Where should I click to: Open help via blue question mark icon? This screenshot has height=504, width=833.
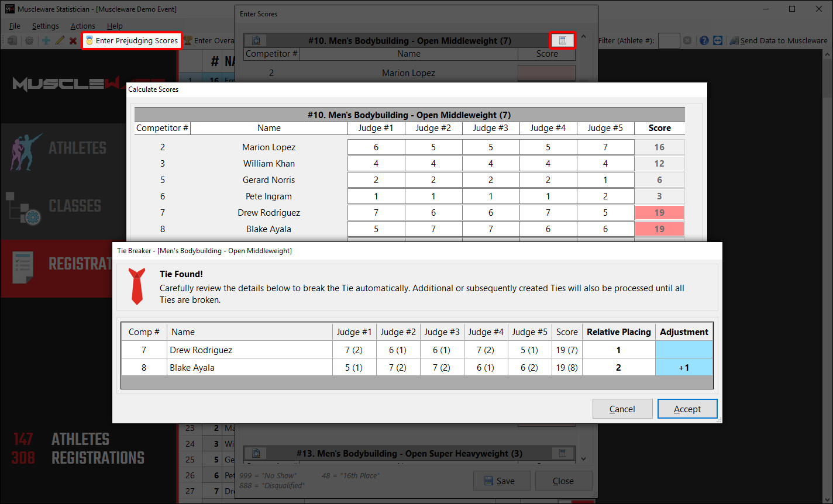(x=704, y=41)
